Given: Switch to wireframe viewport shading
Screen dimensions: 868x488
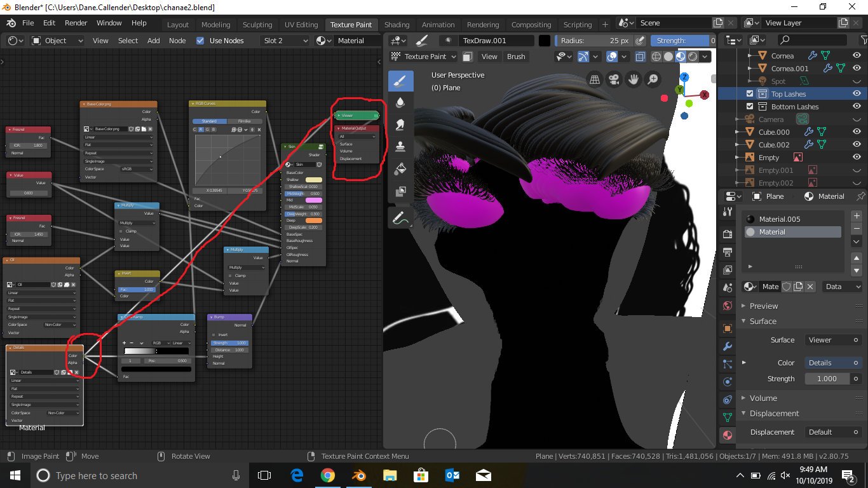Looking at the screenshot, I should click(657, 57).
